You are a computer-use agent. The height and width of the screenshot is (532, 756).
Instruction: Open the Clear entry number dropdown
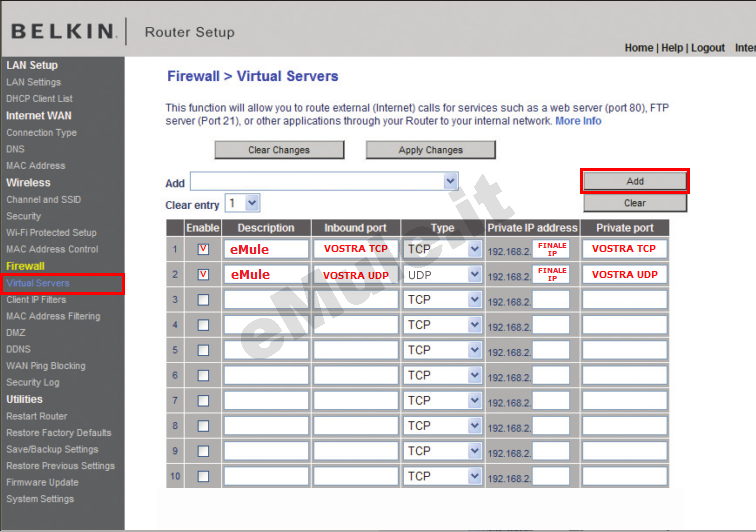(243, 203)
